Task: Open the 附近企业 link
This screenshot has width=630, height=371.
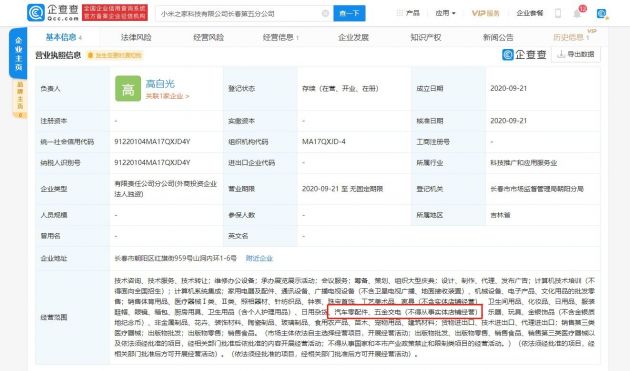Action: pyautogui.click(x=259, y=258)
